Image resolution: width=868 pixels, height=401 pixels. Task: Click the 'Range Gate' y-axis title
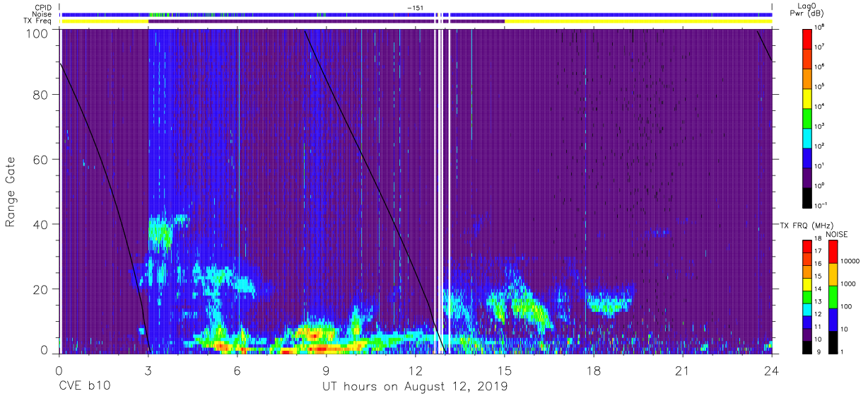(11, 191)
